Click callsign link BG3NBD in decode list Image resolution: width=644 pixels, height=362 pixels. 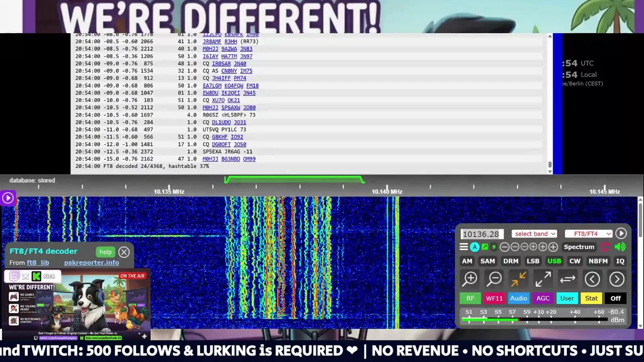(x=230, y=159)
